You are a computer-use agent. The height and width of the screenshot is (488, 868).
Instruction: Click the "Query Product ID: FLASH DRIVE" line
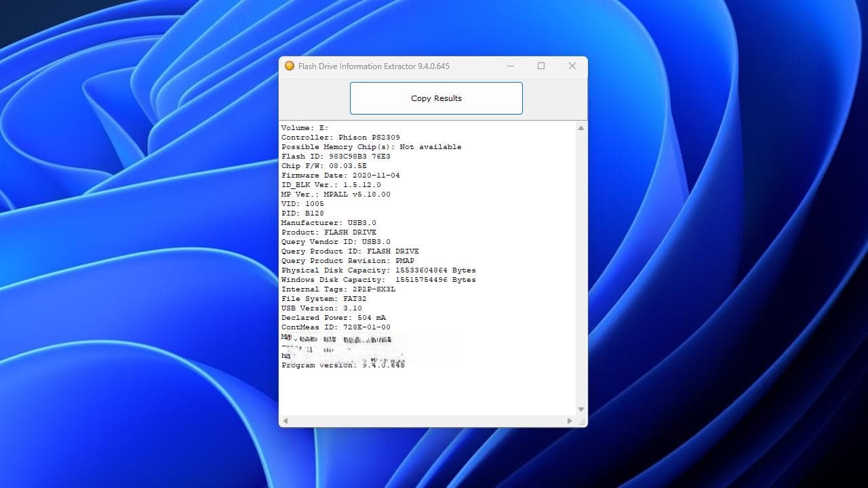pos(350,251)
